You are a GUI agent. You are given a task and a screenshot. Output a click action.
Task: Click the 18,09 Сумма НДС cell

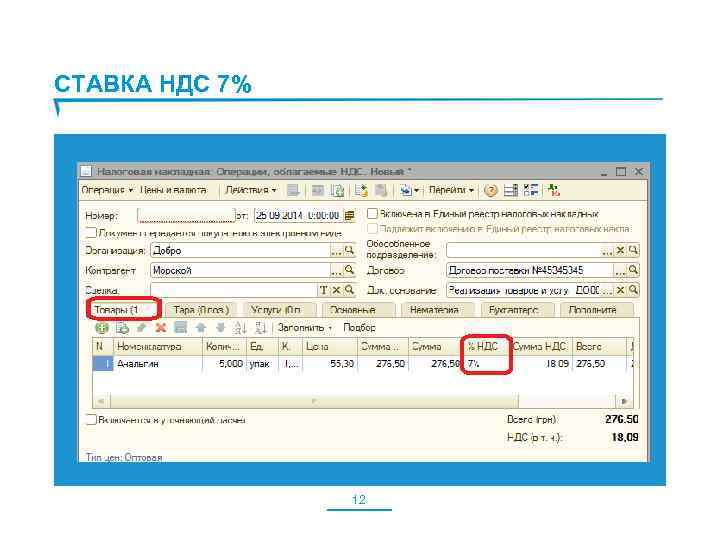[x=540, y=364]
